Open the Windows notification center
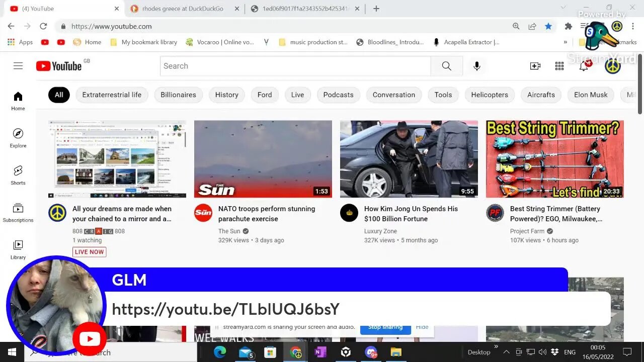 (x=627, y=352)
